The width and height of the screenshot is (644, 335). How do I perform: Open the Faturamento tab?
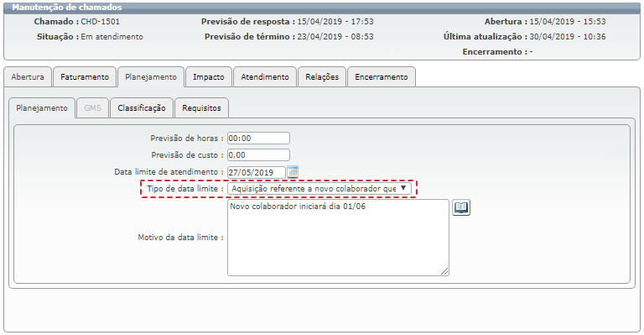pyautogui.click(x=85, y=77)
